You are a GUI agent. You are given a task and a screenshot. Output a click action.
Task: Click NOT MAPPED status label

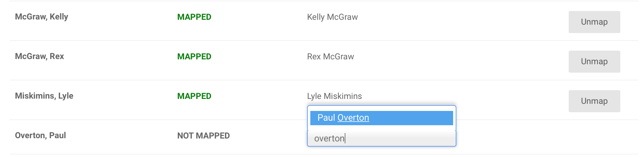204,136
